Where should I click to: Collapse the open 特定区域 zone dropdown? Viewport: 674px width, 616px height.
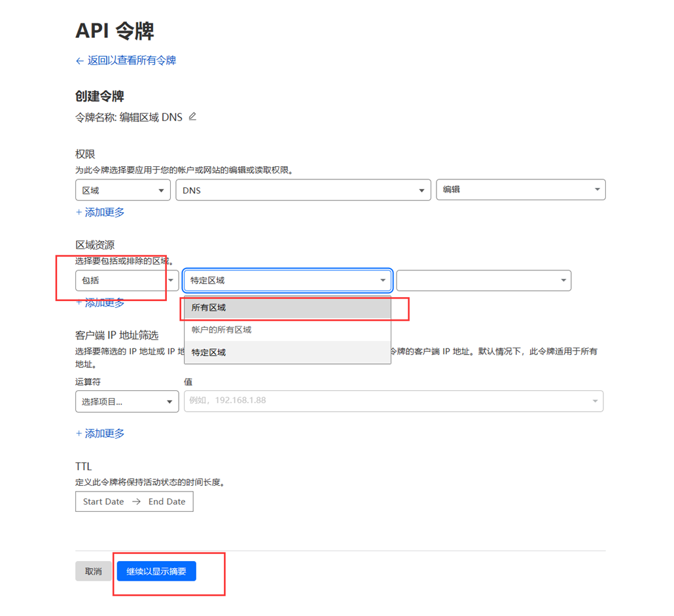coord(287,280)
